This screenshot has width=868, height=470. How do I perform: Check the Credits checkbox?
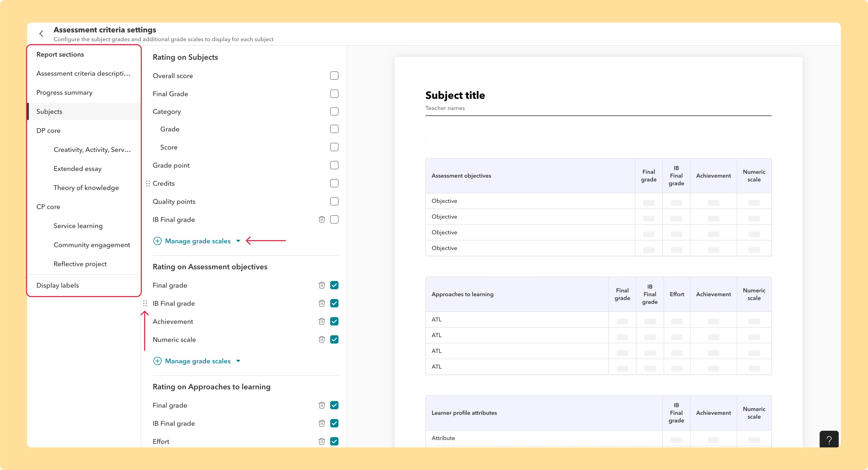(334, 183)
